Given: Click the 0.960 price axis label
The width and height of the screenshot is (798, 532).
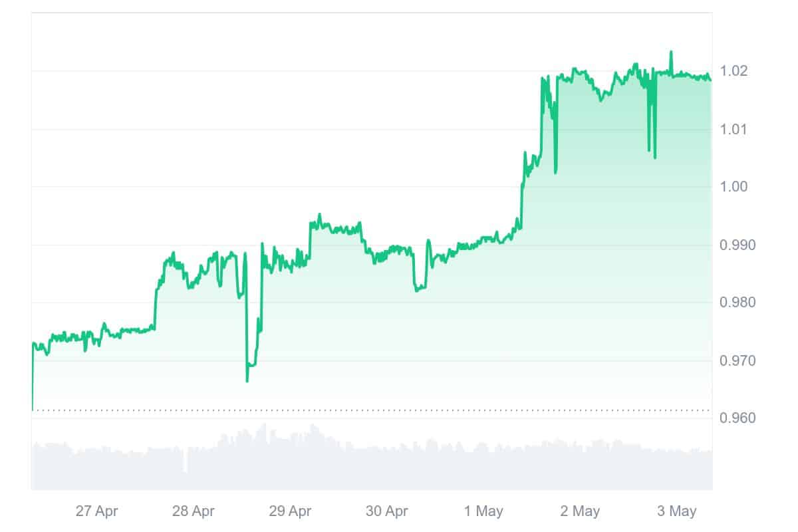Looking at the screenshot, I should pyautogui.click(x=737, y=419).
